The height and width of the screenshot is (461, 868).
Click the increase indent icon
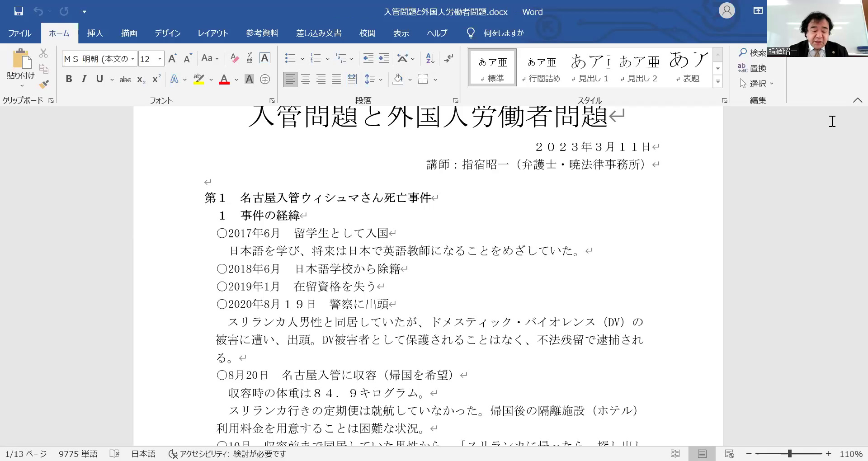384,58
